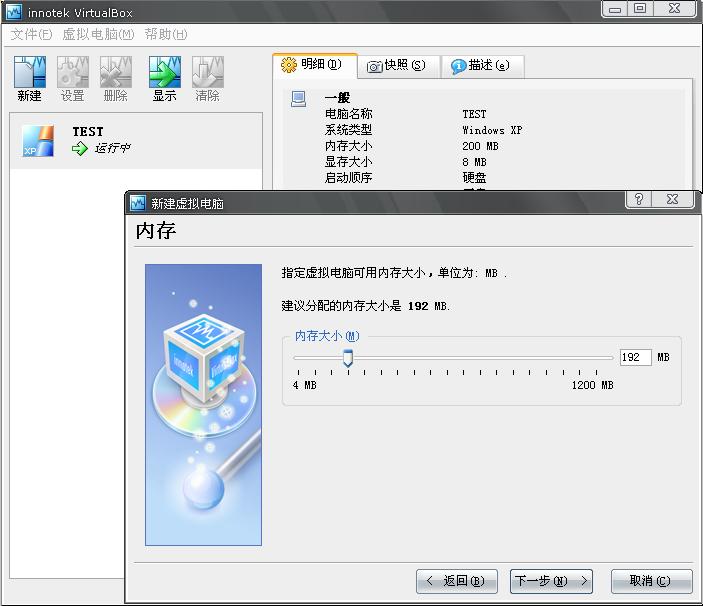Click the 下一步(N) next button

click(x=551, y=581)
